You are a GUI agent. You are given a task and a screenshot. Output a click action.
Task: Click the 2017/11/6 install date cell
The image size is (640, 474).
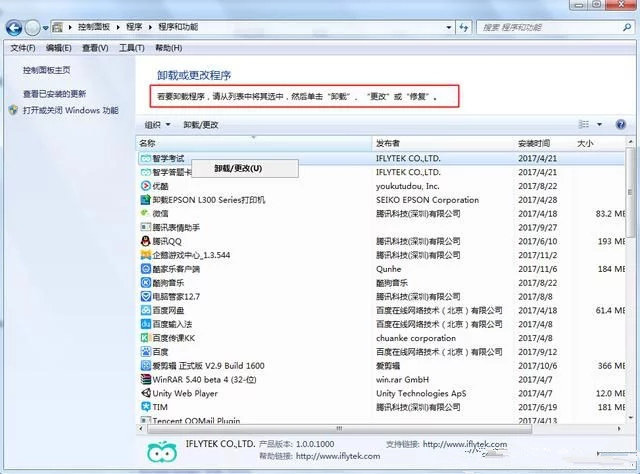point(538,269)
